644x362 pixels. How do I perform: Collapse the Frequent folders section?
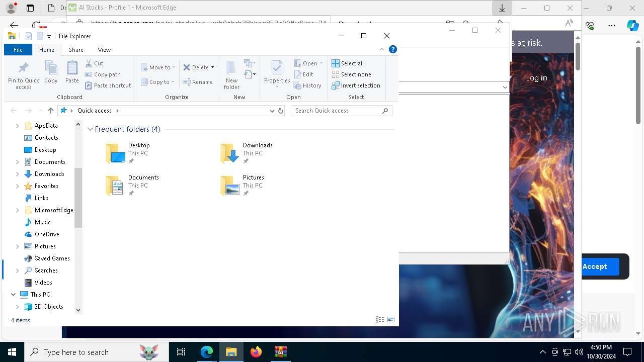click(x=91, y=129)
